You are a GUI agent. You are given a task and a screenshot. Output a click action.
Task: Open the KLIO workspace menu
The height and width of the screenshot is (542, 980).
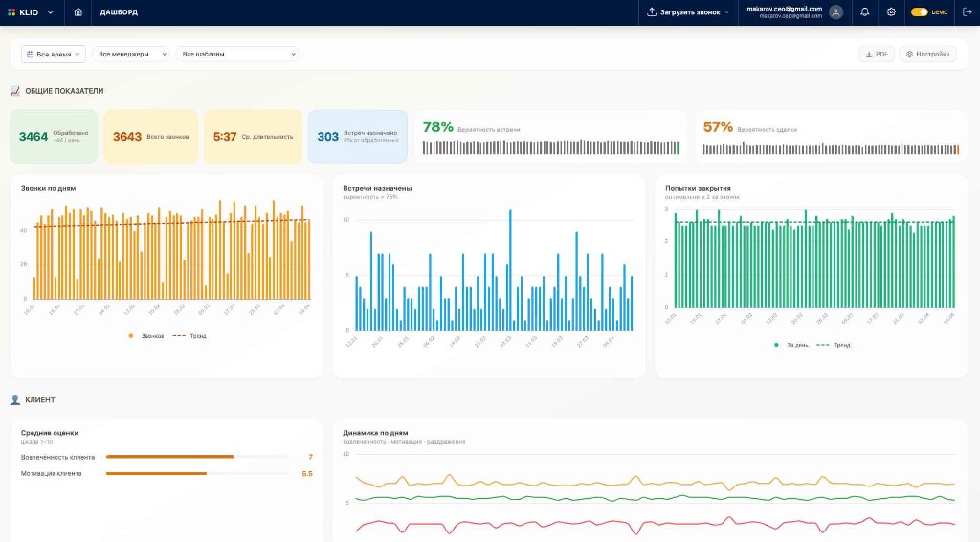30,12
